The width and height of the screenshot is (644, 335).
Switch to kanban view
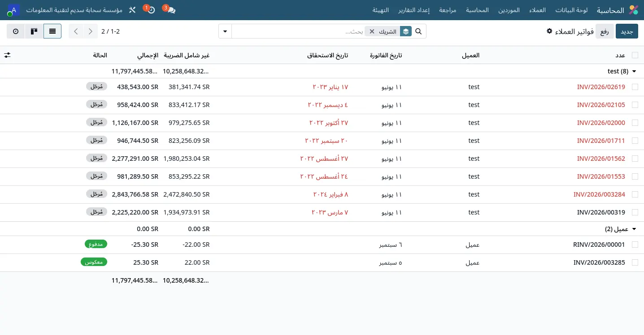point(34,31)
